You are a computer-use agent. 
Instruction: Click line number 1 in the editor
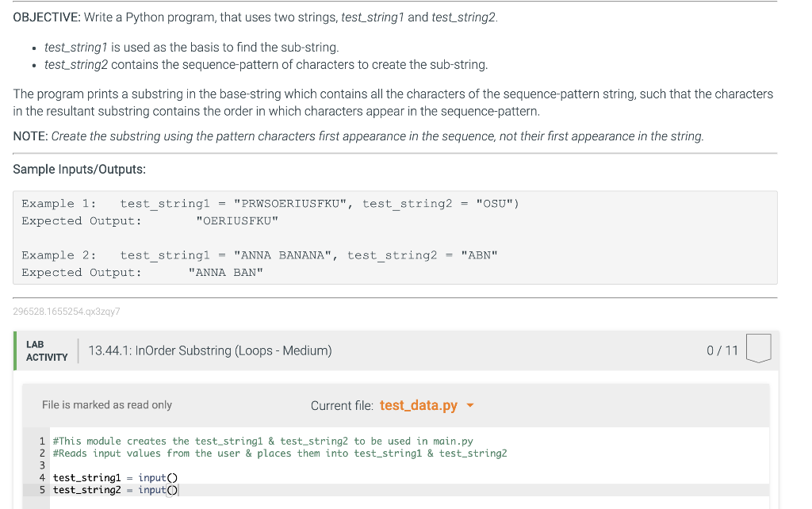click(41, 441)
